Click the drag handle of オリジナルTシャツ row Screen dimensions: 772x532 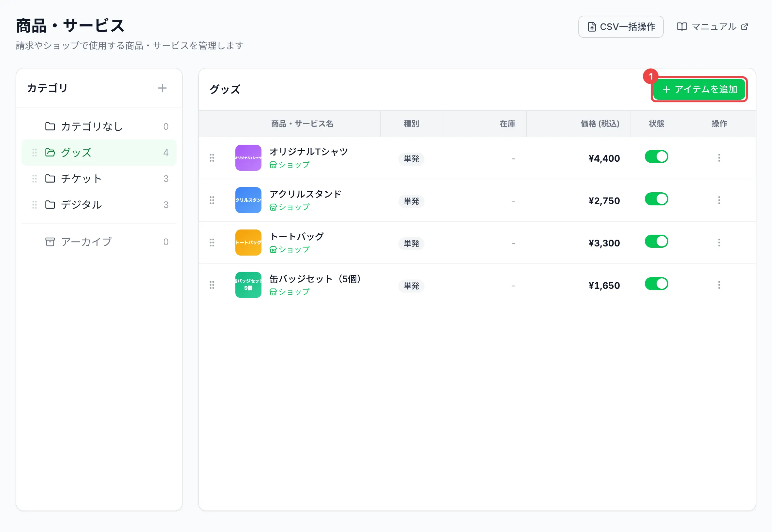[x=212, y=158]
